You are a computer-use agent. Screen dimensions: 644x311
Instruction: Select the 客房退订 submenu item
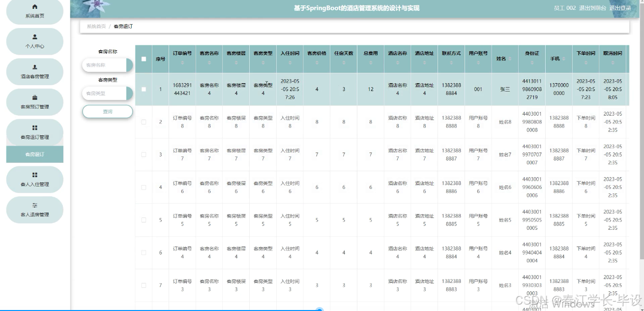tap(34, 155)
